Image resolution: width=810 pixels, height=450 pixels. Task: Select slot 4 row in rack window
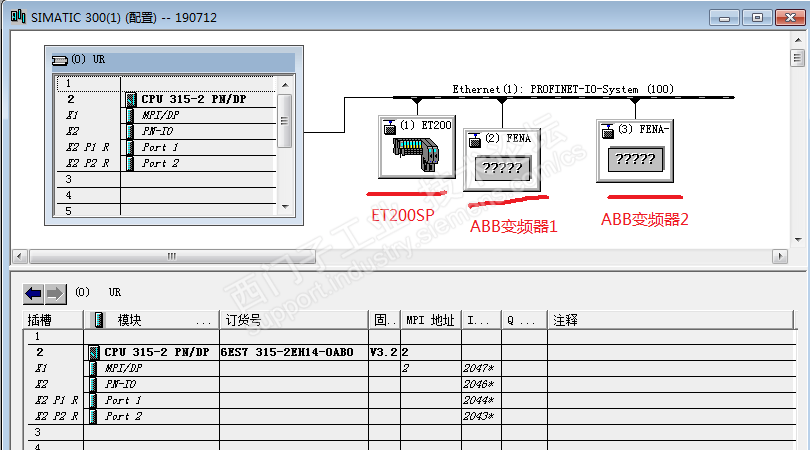166,195
